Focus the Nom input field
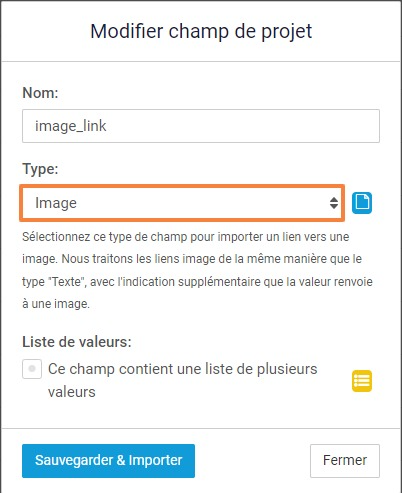The width and height of the screenshot is (402, 493). (201, 126)
